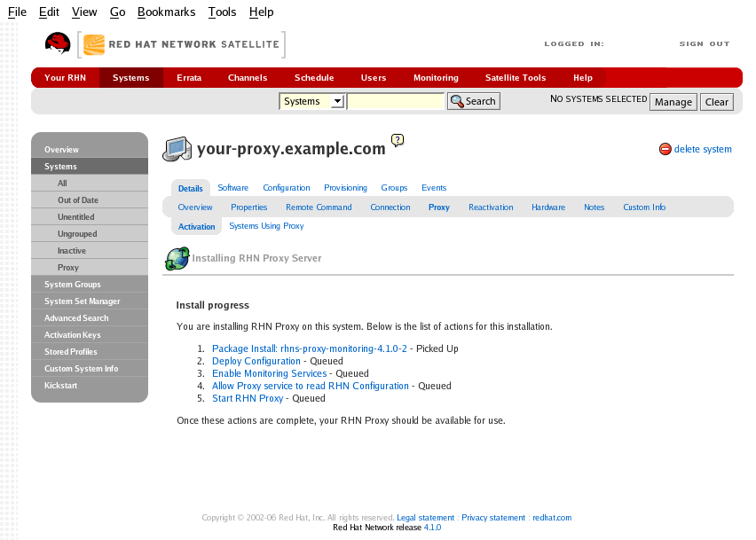
Task: Open the Reactivation sub-tab
Action: click(x=491, y=207)
